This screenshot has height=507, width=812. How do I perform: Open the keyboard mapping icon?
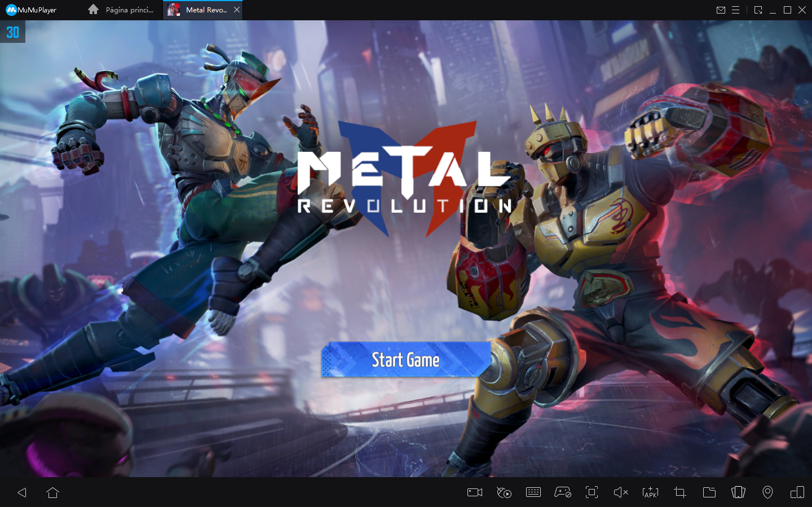[533, 492]
